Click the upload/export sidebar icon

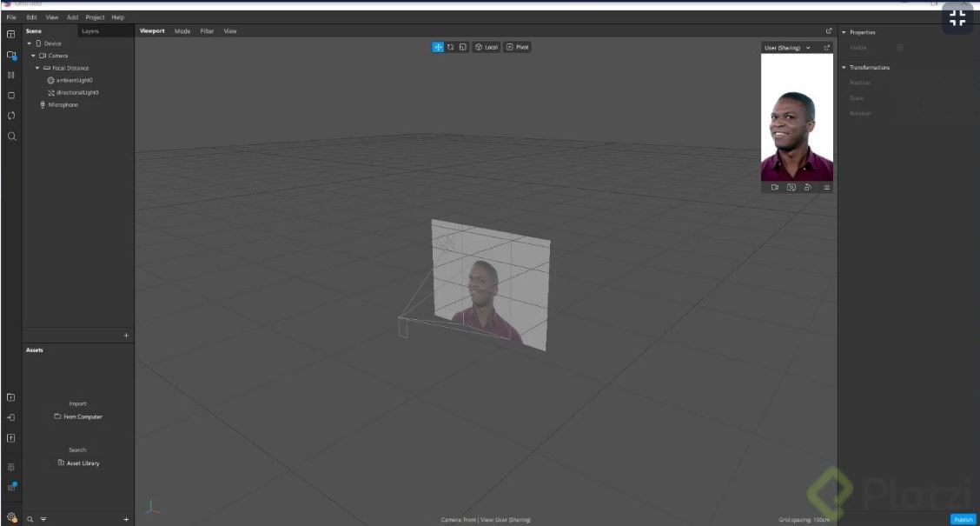[x=10, y=438]
